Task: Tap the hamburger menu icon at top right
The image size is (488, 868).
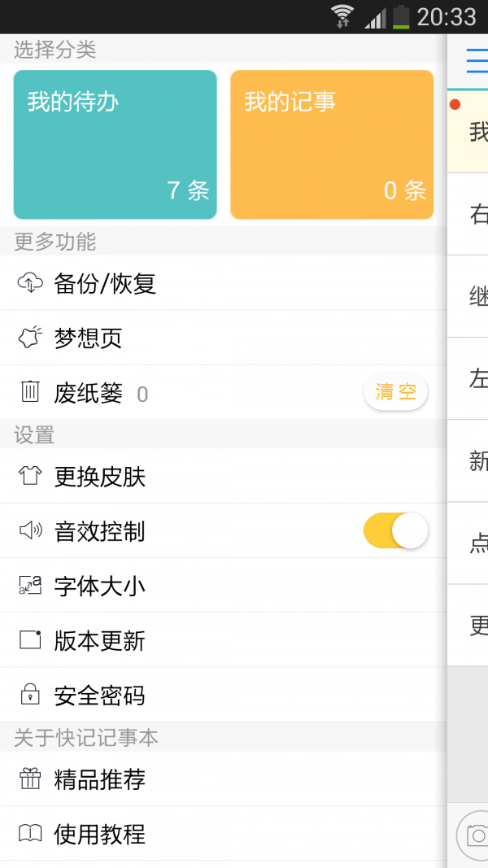Action: tap(477, 61)
